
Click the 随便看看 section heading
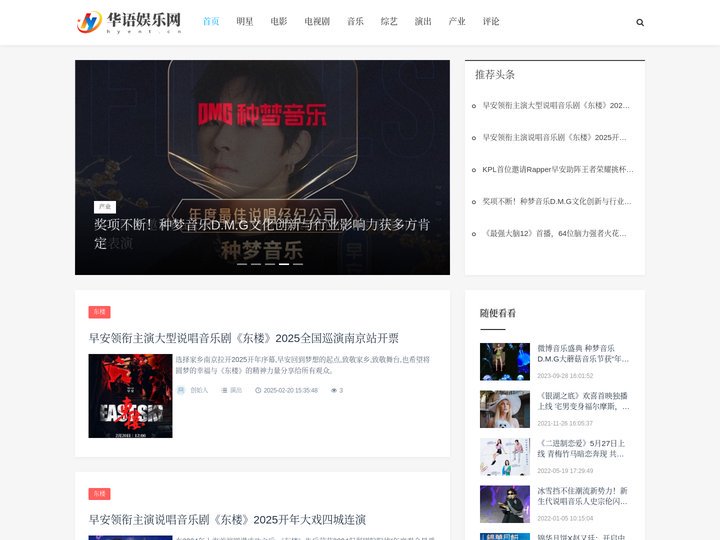pos(498,313)
